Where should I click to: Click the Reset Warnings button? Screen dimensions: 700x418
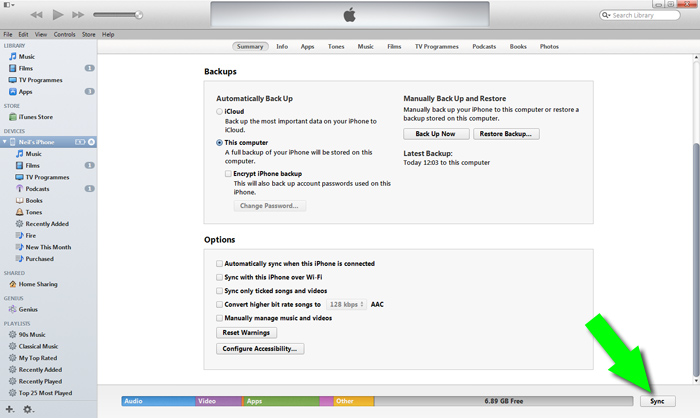tap(246, 332)
